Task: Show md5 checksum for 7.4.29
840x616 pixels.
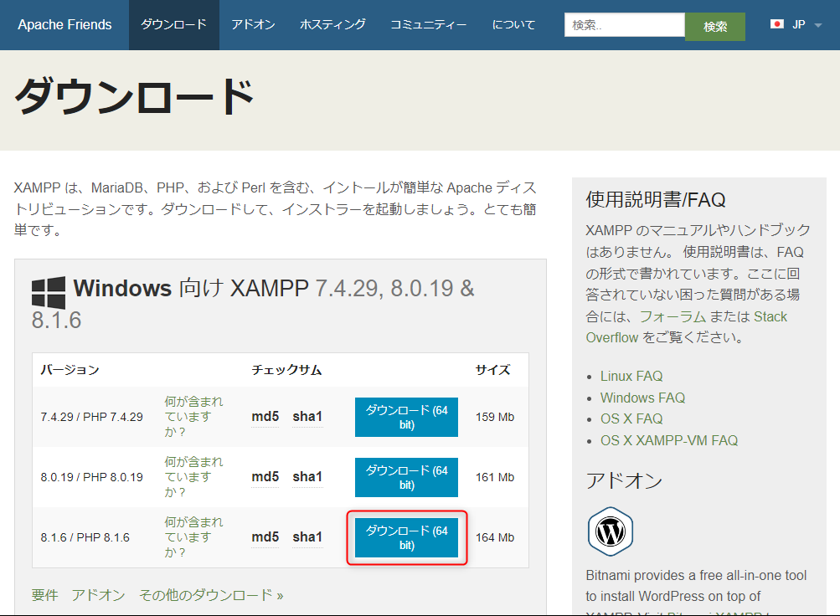Action: point(265,416)
